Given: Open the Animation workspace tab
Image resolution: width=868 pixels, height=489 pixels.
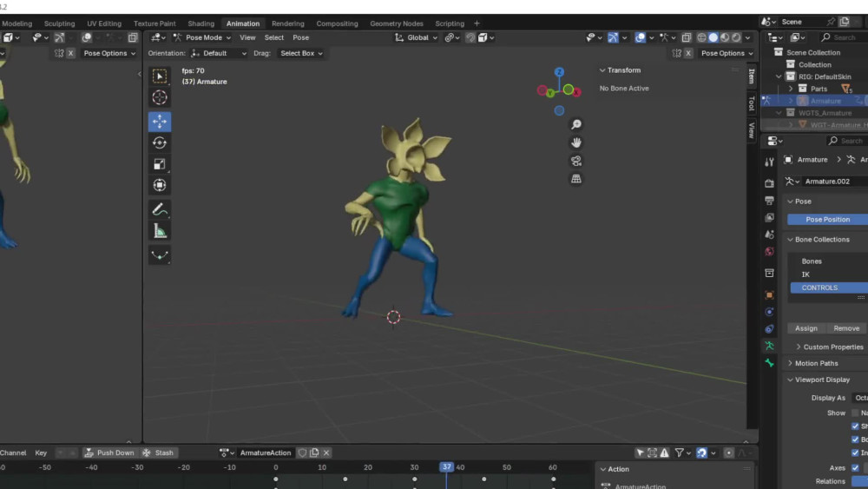Looking at the screenshot, I should (x=242, y=23).
